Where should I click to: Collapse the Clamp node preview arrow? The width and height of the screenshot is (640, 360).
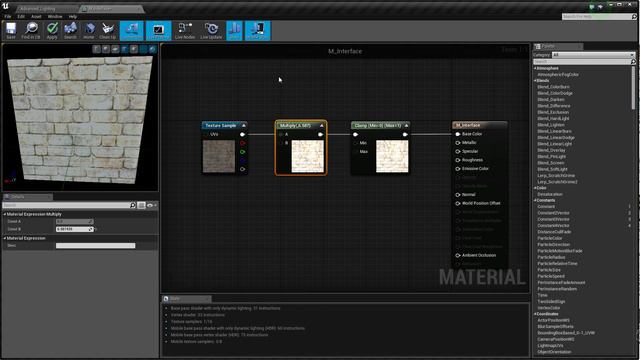click(x=406, y=125)
